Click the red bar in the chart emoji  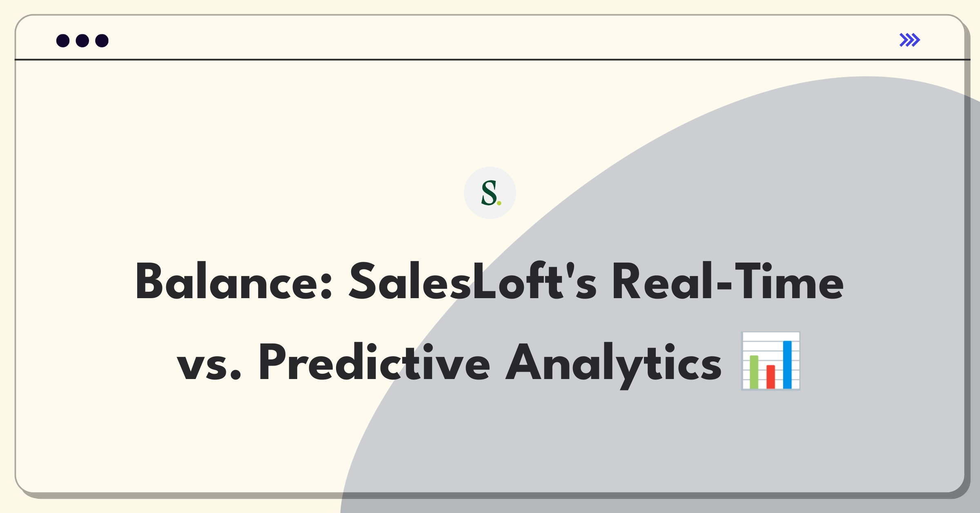click(x=771, y=377)
